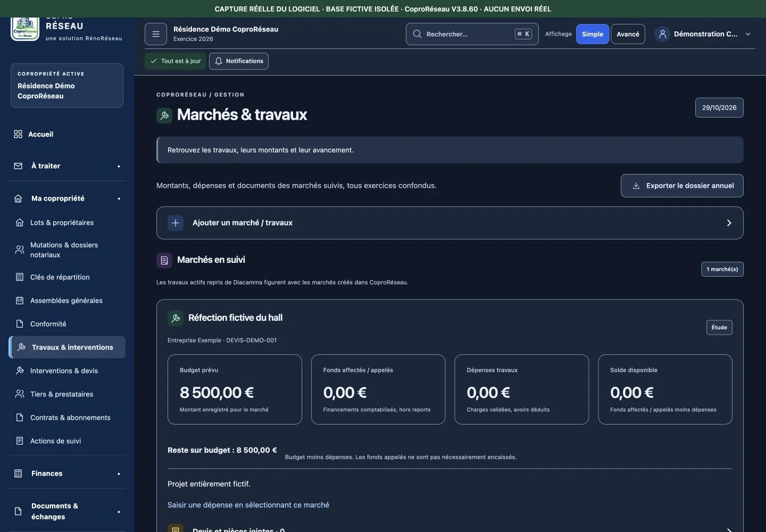
Task: Switch display to Avancé mode
Action: click(x=628, y=34)
